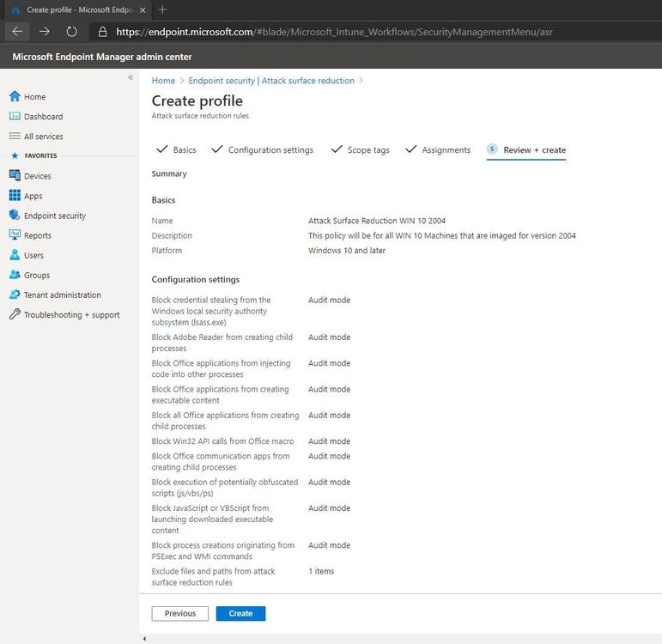Click the Users person icon
The height and width of the screenshot is (644, 662).
15,255
